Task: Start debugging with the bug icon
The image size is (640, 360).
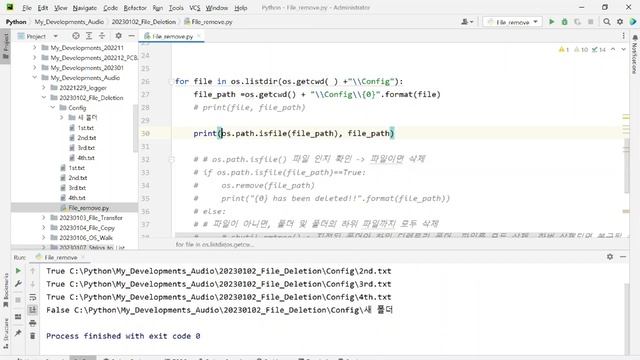Action: click(564, 22)
